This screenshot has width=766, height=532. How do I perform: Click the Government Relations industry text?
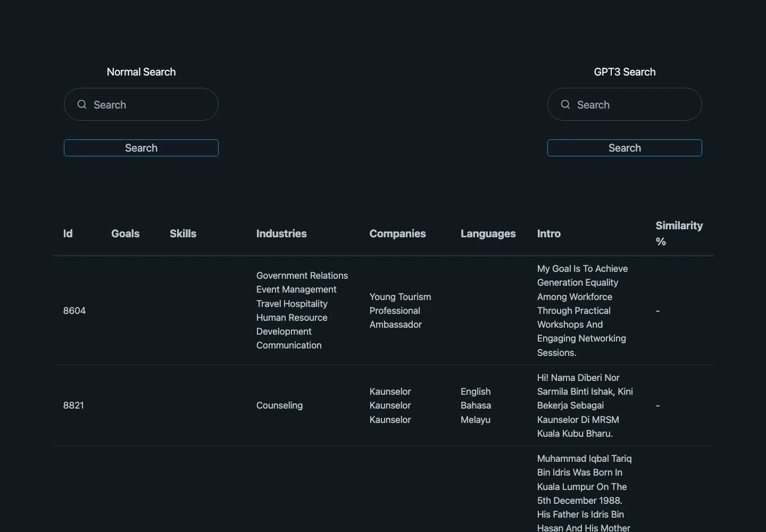click(x=302, y=276)
